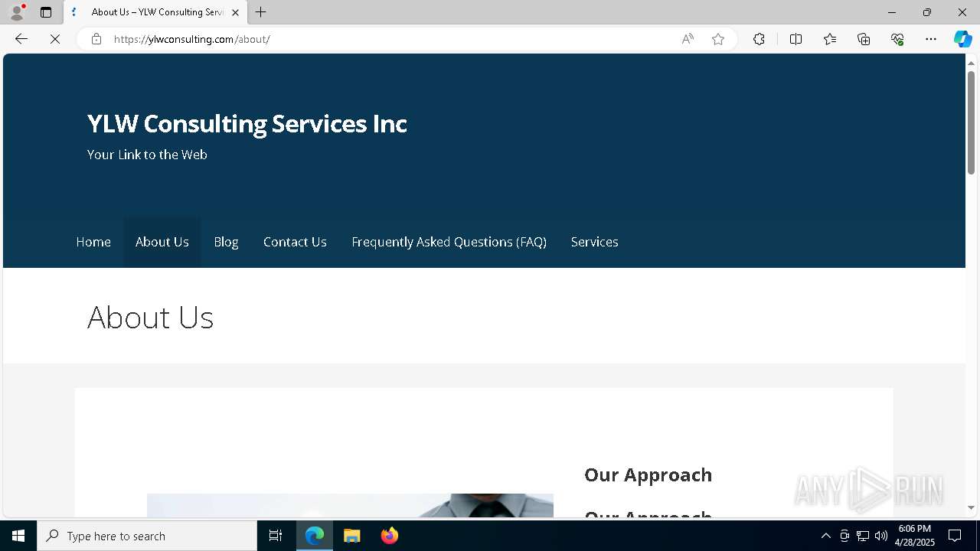This screenshot has width=980, height=551.
Task: Open clock showing 6:06 PM
Action: 914,536
